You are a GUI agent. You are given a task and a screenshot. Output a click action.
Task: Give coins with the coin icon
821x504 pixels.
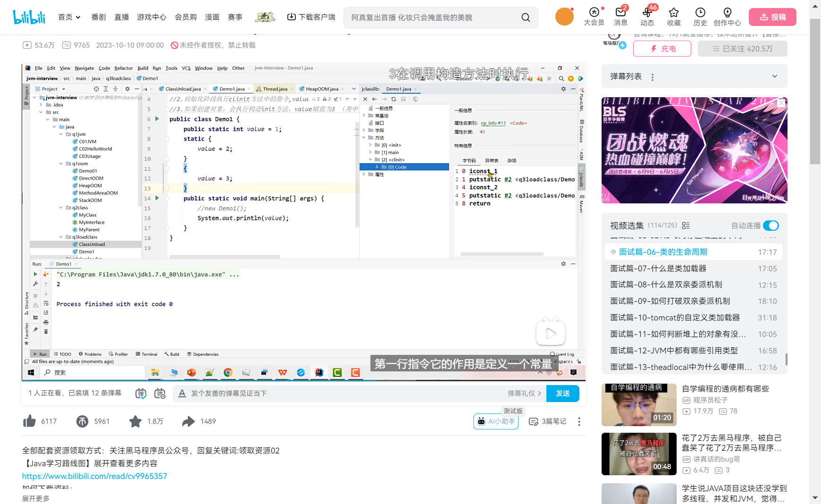[82, 421]
